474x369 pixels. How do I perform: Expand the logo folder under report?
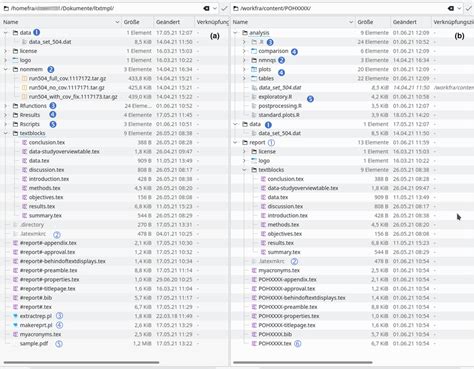(x=244, y=161)
